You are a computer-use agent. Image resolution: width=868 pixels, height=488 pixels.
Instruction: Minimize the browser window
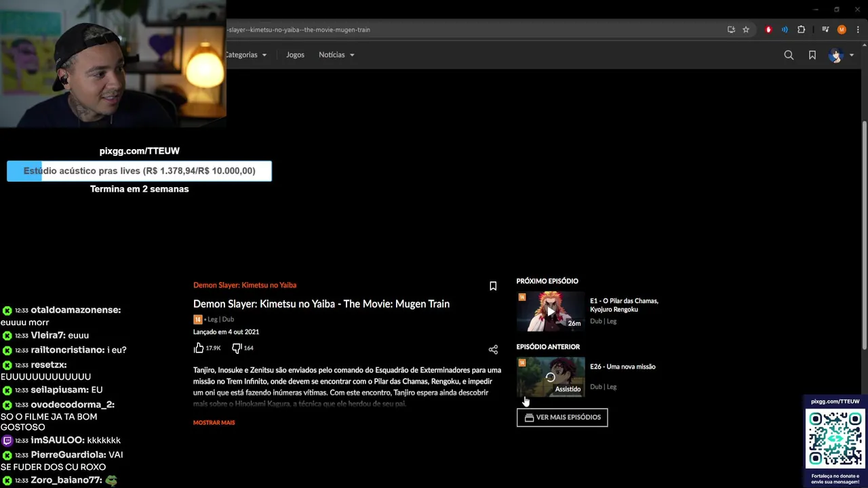816,9
